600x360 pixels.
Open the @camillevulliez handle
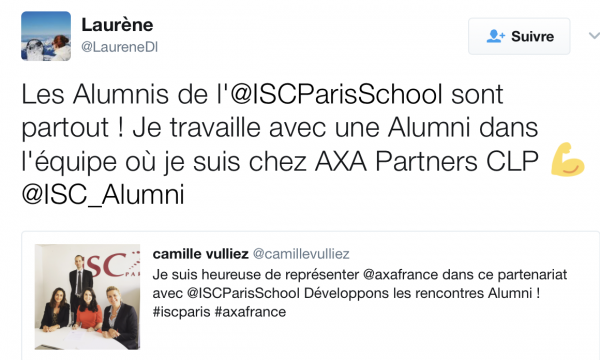tap(301, 254)
